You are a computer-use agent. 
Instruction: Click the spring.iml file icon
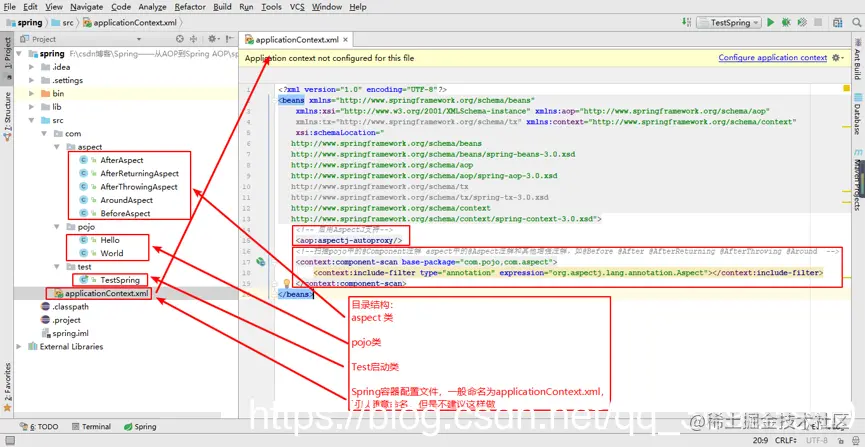click(x=46, y=333)
